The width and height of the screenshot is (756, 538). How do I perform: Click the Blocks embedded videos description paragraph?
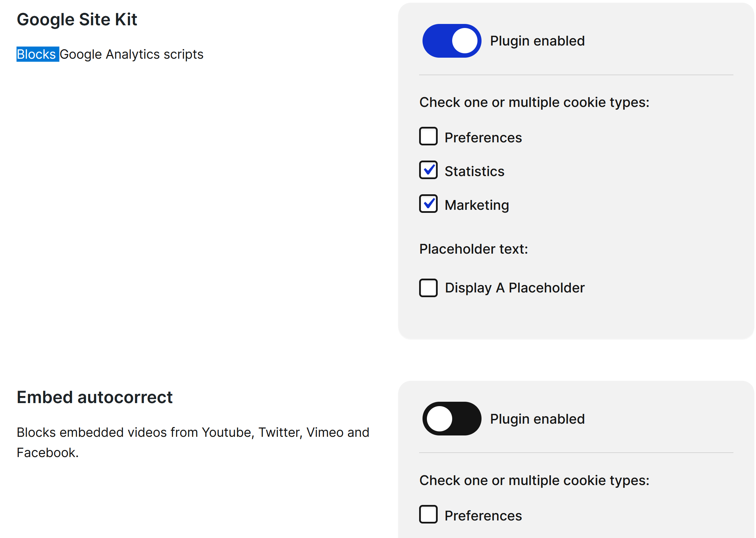coord(193,442)
